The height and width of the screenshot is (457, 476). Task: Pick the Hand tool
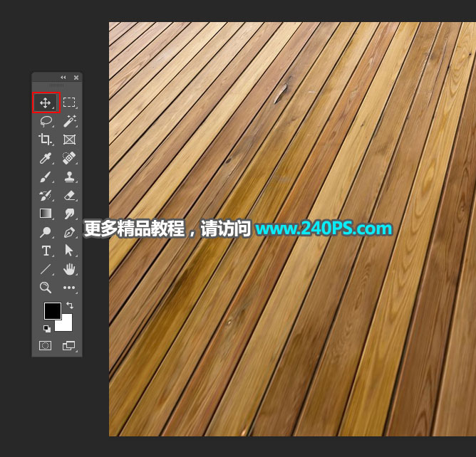tap(69, 269)
